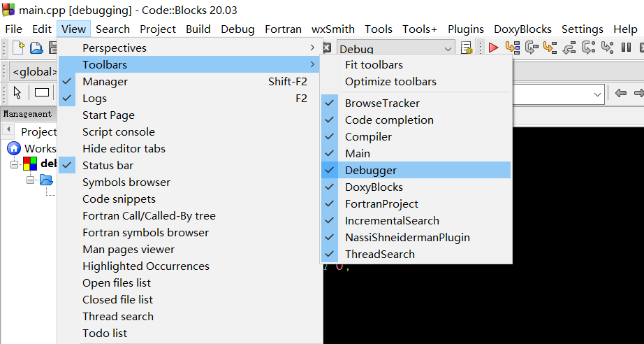Click the jump back arrow icon
This screenshot has width=644, height=344.
620,93
